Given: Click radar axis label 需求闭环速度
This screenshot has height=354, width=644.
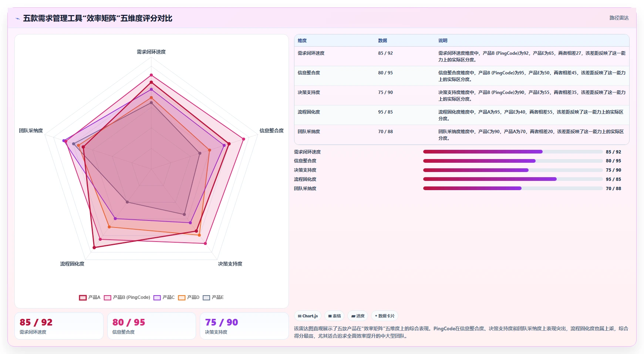Looking at the screenshot, I should tap(151, 52).
